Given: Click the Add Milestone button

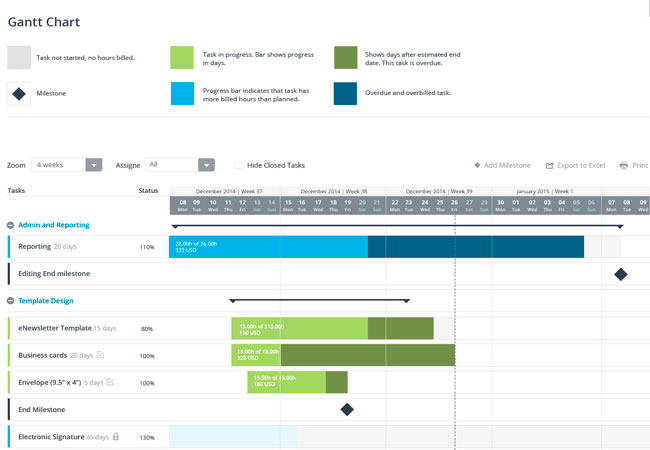Looking at the screenshot, I should tap(502, 165).
